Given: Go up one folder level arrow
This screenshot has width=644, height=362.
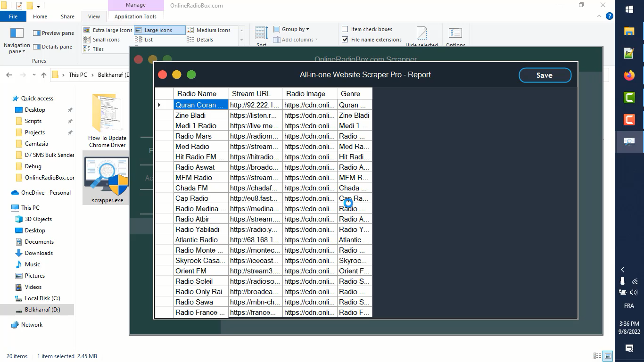Looking at the screenshot, I should [44, 75].
